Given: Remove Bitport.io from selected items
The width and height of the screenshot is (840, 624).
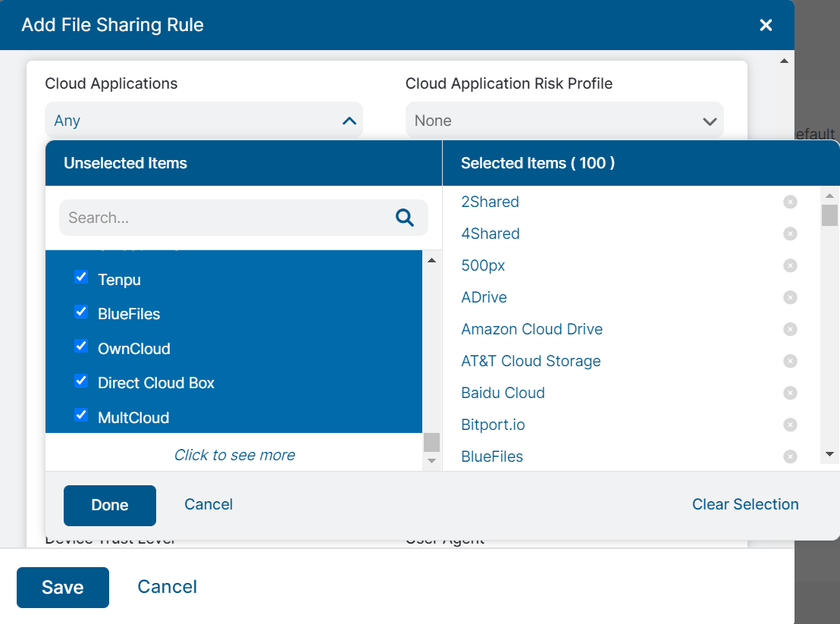Looking at the screenshot, I should 790,425.
